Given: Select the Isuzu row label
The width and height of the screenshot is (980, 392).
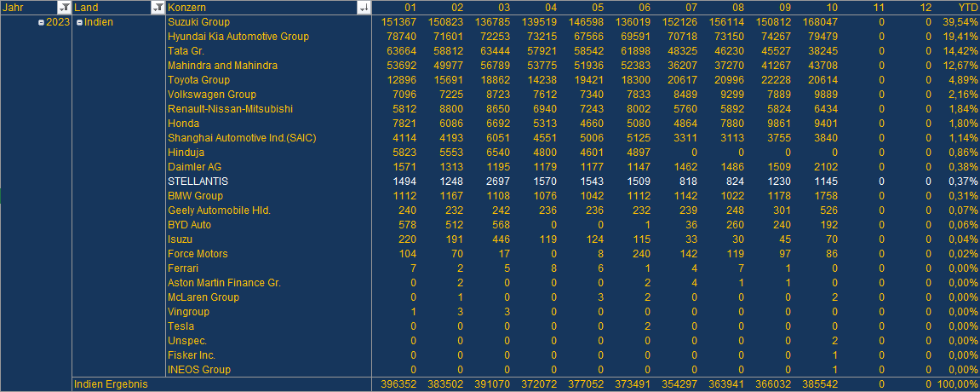Looking at the screenshot, I should tap(180, 239).
